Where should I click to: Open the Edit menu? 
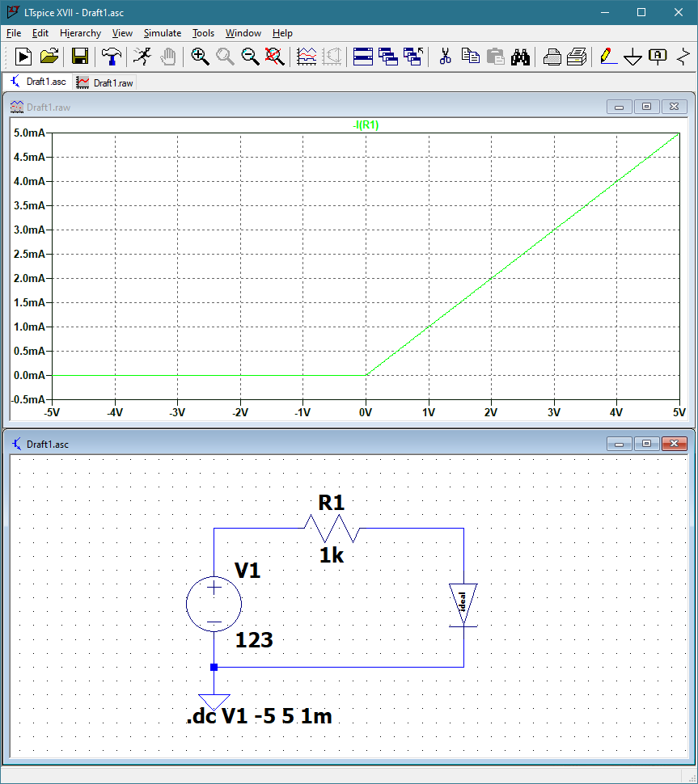point(40,33)
